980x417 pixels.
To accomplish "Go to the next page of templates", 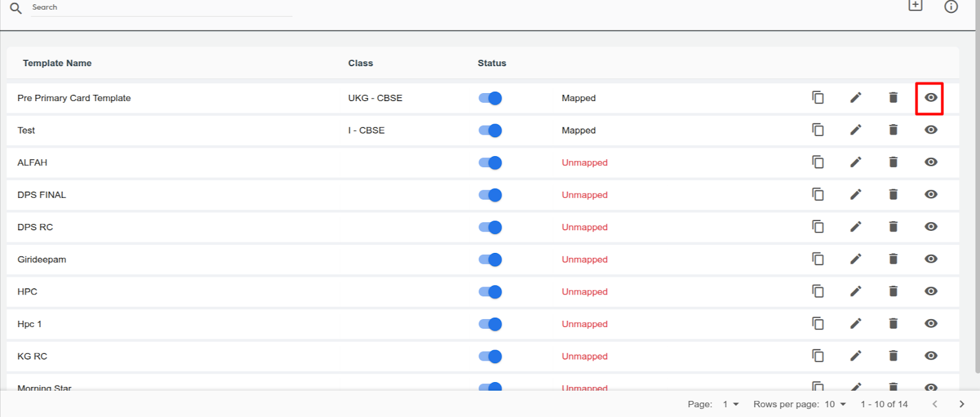I will (x=962, y=404).
